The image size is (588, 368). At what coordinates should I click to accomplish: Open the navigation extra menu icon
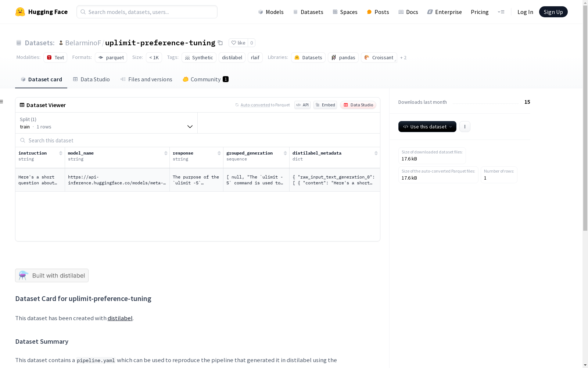tap(501, 12)
